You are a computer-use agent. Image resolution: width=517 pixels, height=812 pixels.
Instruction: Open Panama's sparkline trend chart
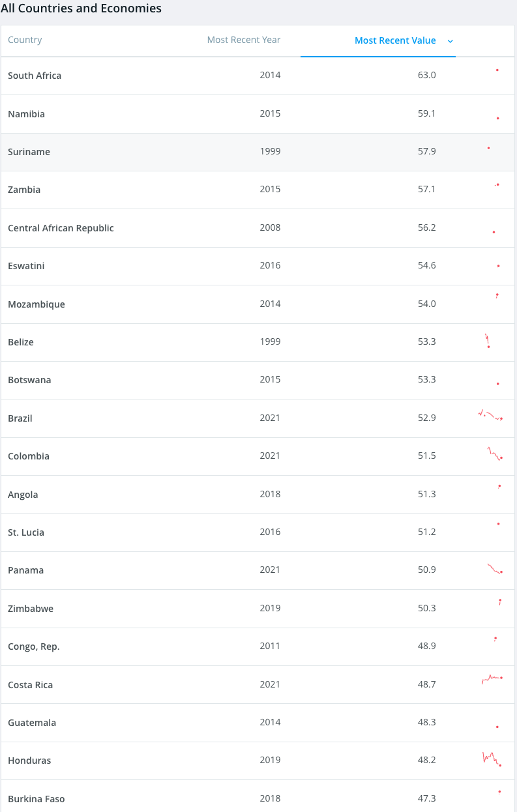coord(495,568)
